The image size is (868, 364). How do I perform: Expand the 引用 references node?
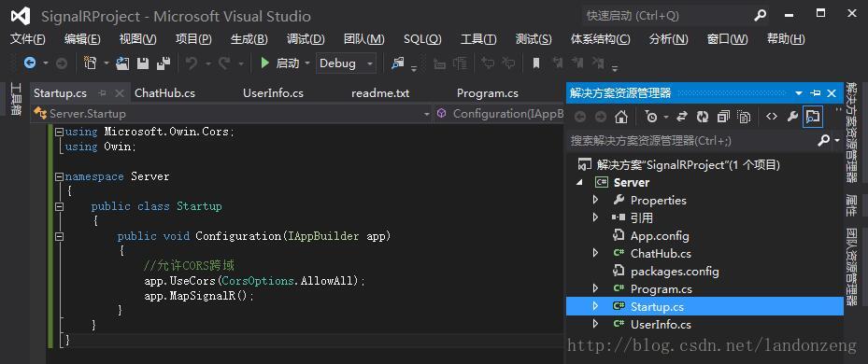coord(596,217)
